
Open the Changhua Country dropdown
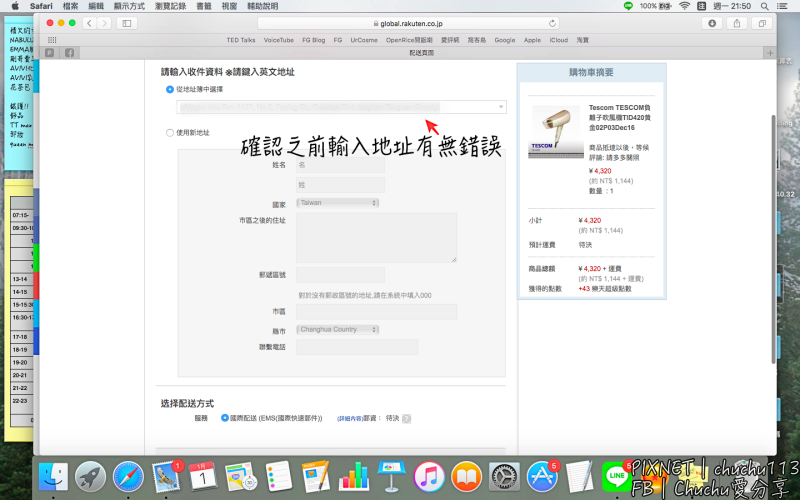tap(338, 329)
